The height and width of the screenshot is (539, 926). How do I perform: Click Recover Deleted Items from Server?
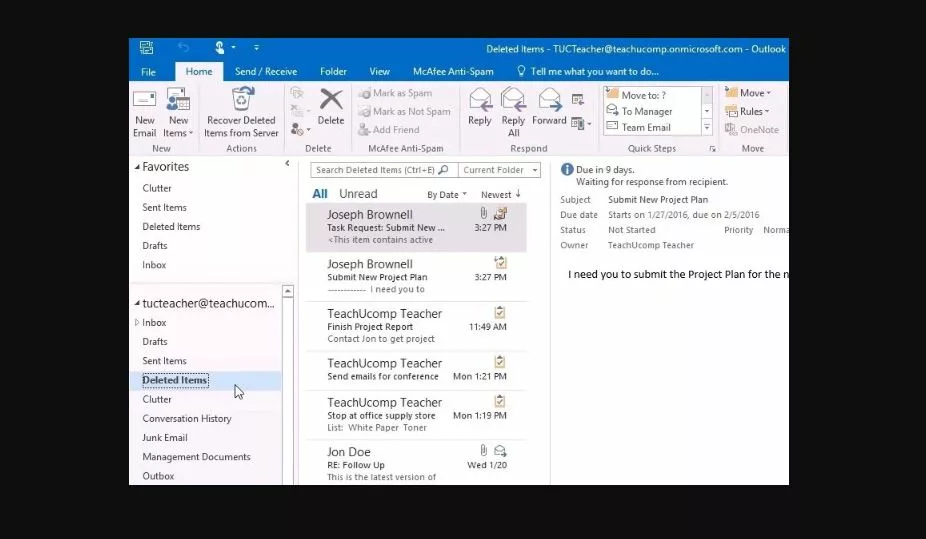coord(241,114)
